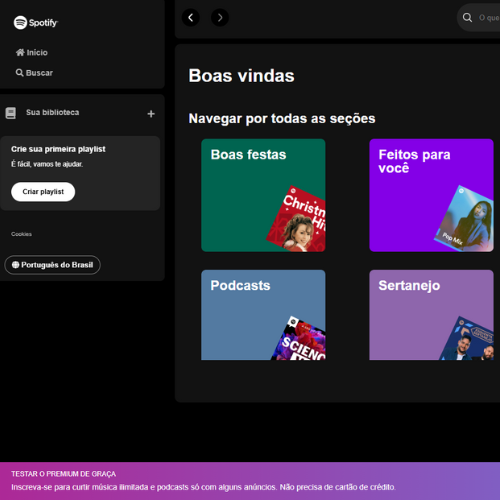Go forward with the right arrow button
Viewport: 500px width, 500px height.
click(x=220, y=17)
